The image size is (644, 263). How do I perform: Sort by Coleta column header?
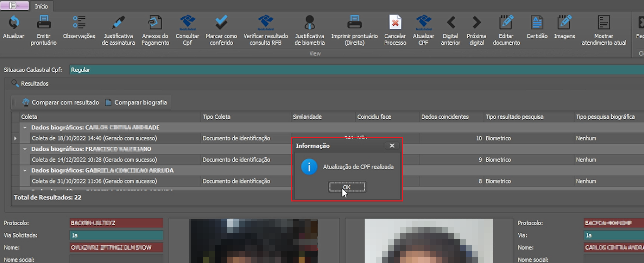[110, 117]
